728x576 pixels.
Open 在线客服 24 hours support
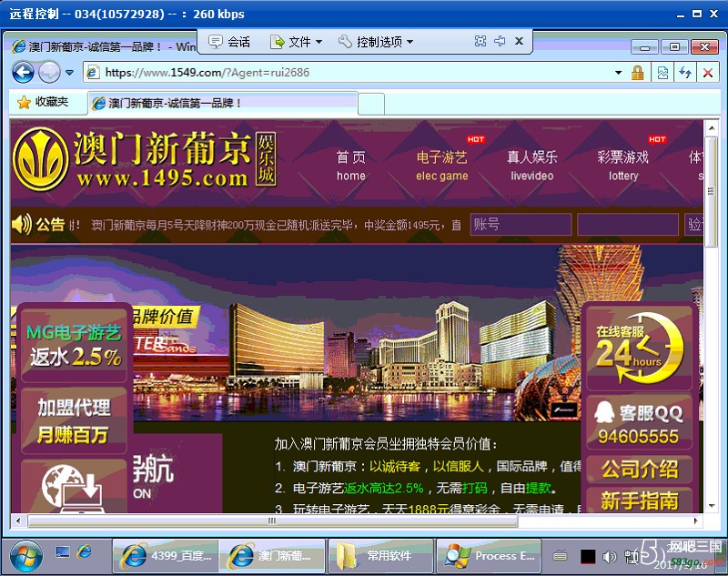click(640, 349)
